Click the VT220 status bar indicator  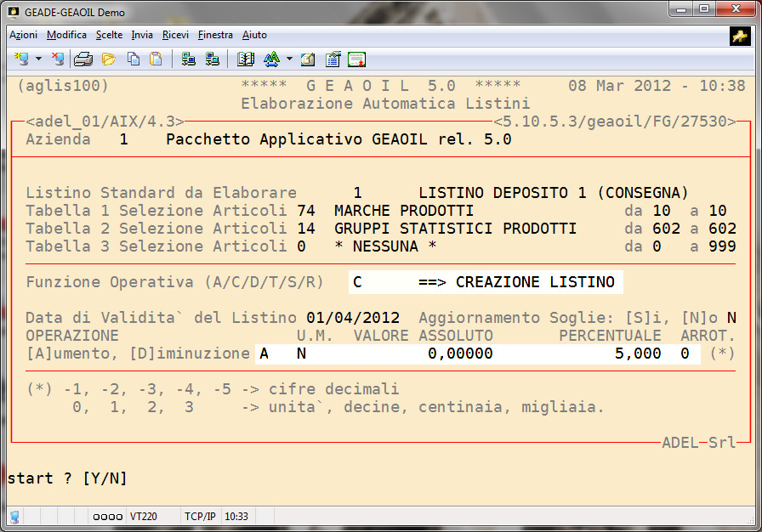[x=142, y=516]
